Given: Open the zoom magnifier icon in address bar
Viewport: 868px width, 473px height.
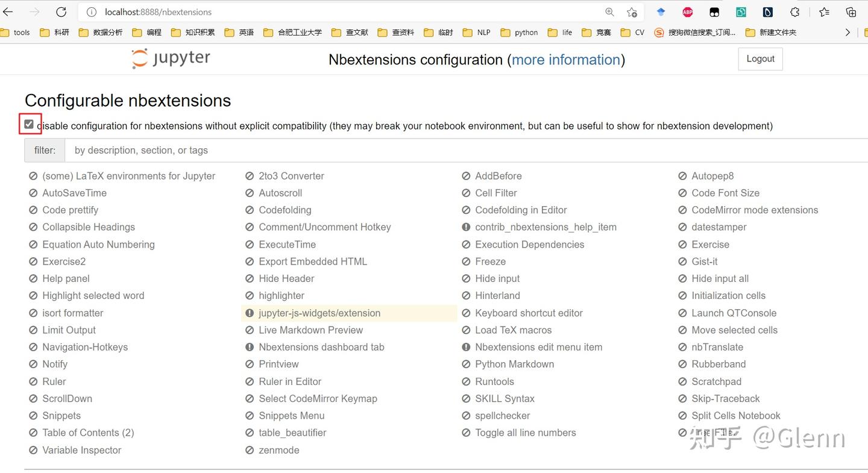Looking at the screenshot, I should tap(609, 12).
